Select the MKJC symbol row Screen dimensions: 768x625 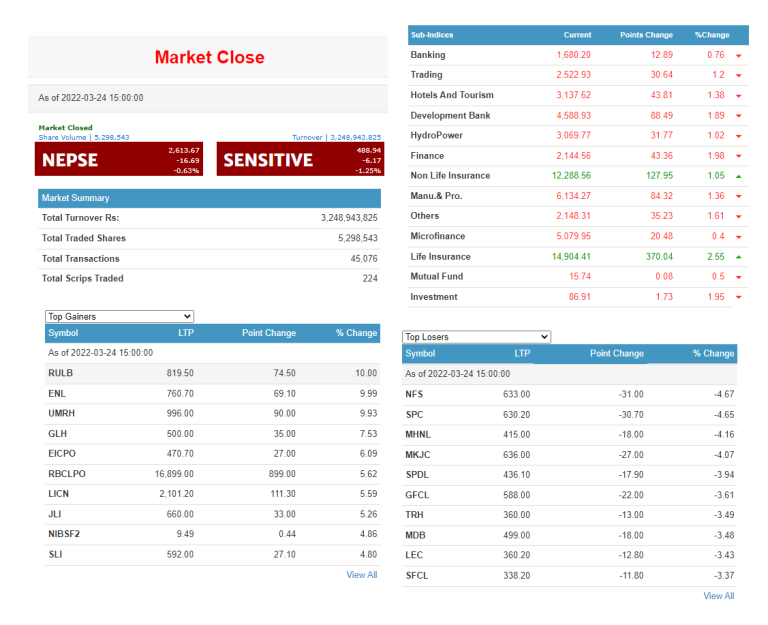(x=570, y=455)
